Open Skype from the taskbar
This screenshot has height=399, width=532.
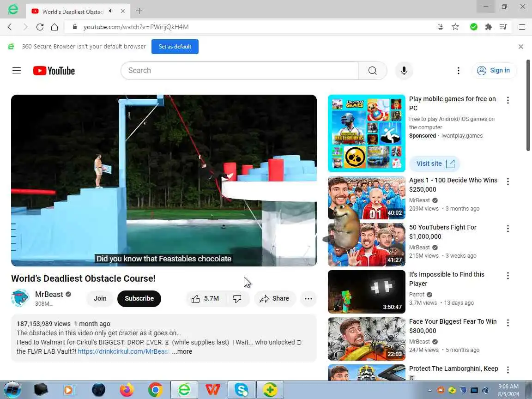point(241,390)
